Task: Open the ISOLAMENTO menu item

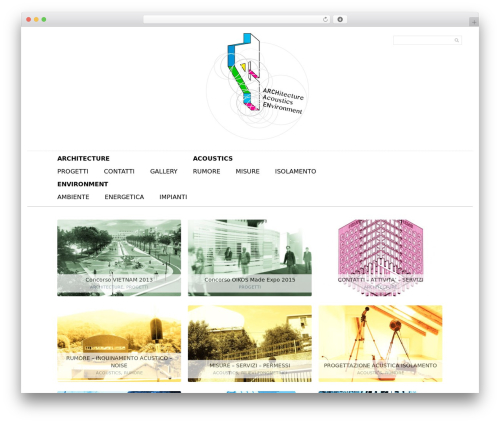Action: click(x=295, y=171)
